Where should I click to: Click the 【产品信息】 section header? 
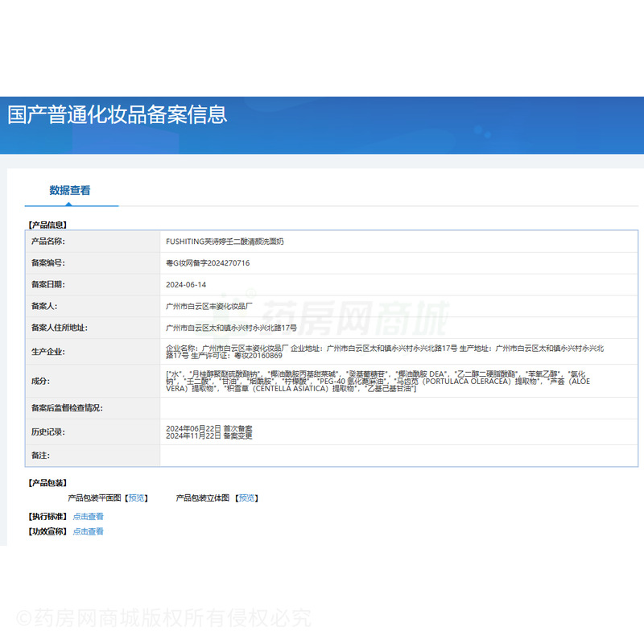48,225
